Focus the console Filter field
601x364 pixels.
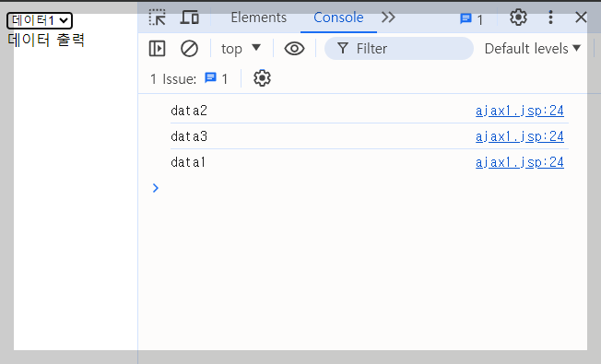click(398, 49)
